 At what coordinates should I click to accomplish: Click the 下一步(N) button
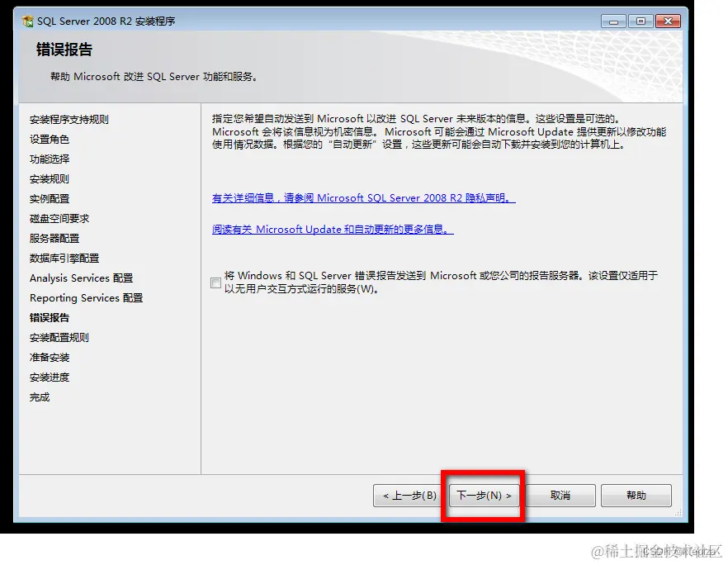[484, 496]
